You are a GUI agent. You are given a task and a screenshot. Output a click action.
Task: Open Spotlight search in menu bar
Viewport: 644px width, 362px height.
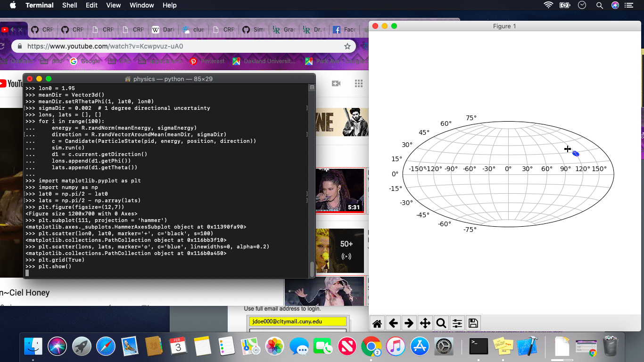[x=600, y=5]
